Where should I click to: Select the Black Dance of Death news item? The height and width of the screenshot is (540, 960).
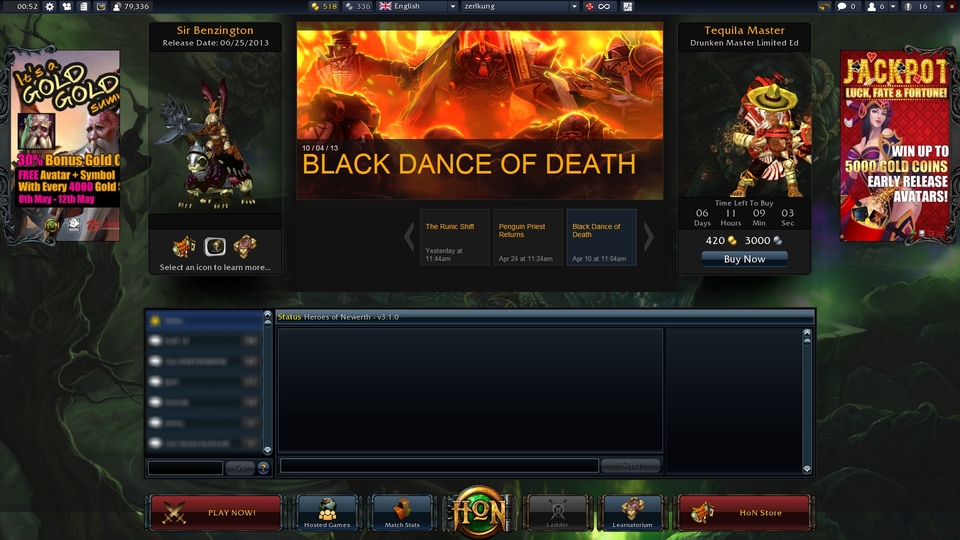click(x=601, y=237)
